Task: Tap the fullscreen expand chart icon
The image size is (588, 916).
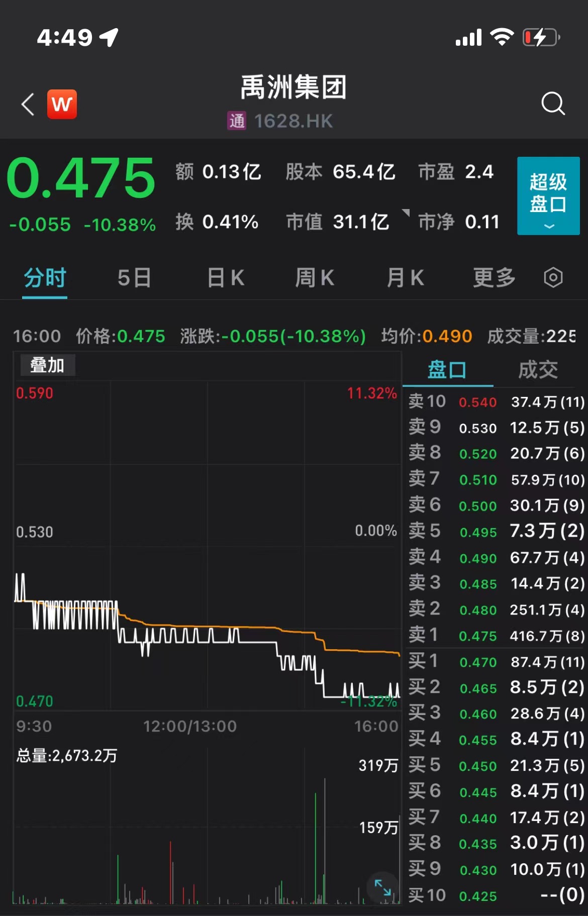Action: [382, 887]
